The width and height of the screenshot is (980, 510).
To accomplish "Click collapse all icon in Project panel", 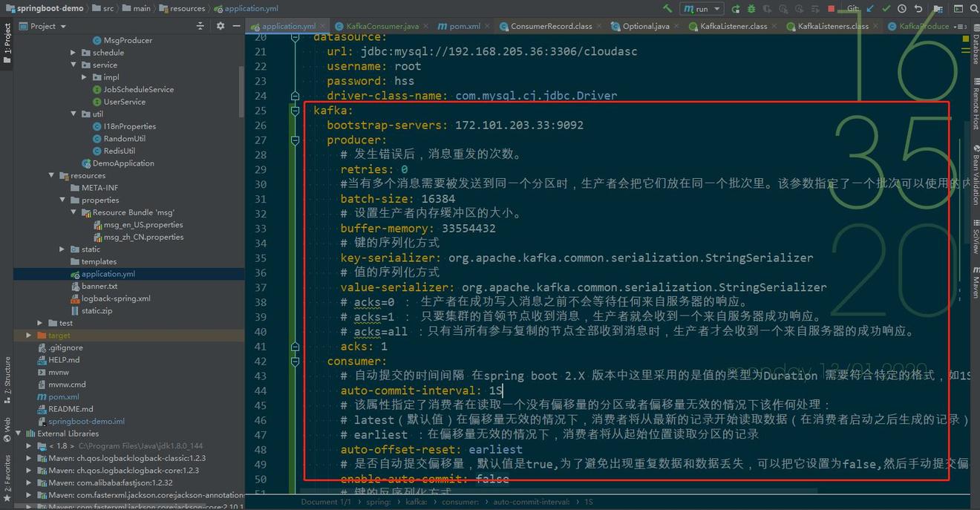I will pos(200,26).
